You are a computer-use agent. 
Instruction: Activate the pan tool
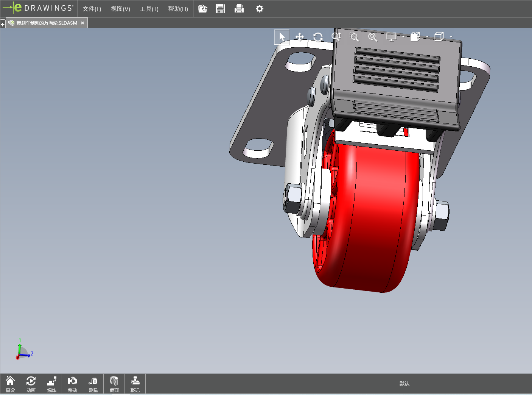pyautogui.click(x=300, y=37)
